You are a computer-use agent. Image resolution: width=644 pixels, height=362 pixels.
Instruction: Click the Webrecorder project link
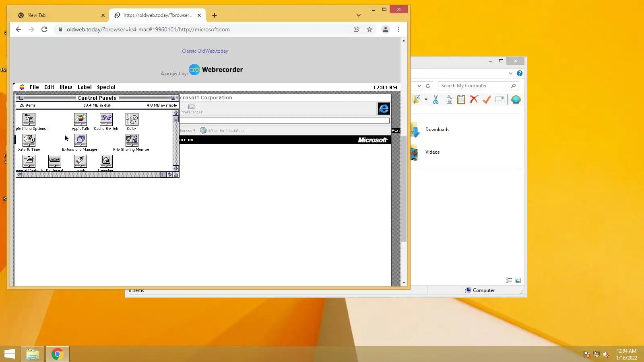216,70
